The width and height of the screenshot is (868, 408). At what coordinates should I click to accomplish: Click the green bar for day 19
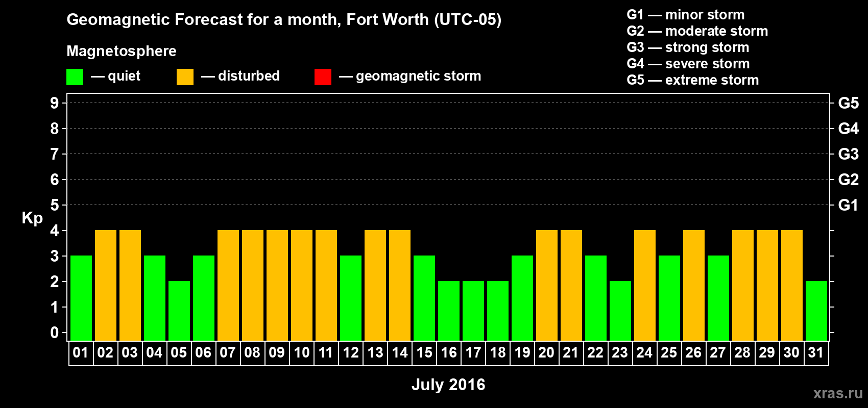point(522,298)
